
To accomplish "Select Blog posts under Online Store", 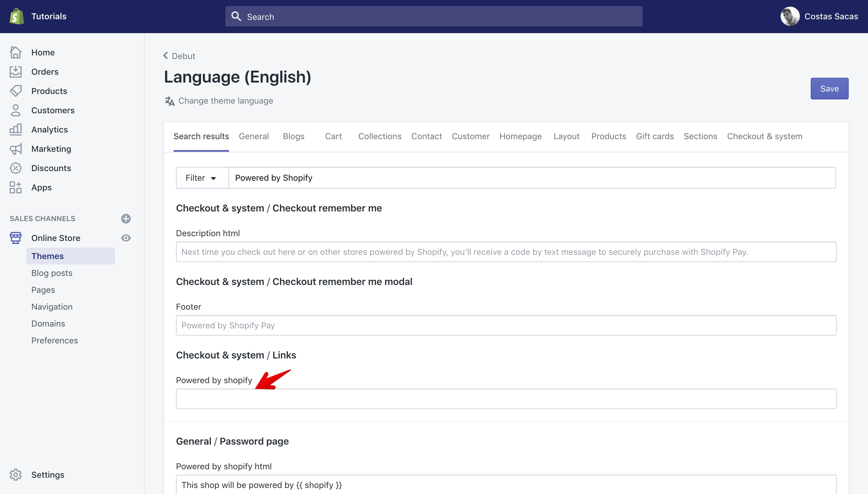I will 52,273.
